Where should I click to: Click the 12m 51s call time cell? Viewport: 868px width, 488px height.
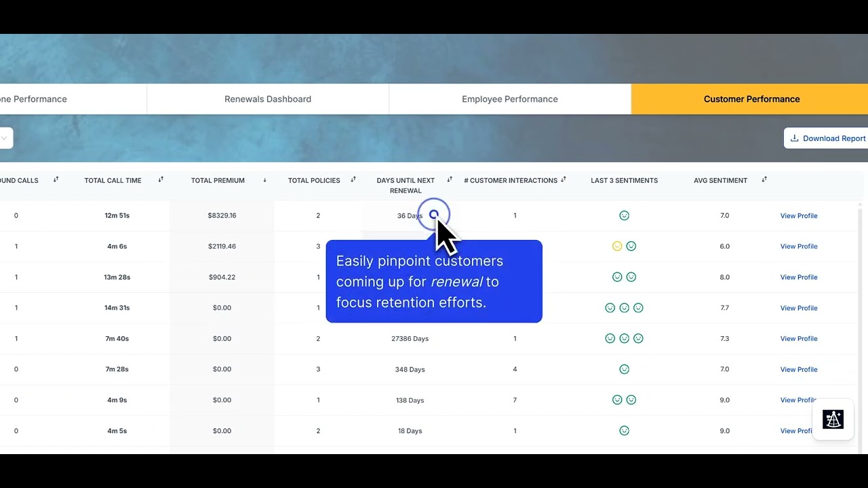pyautogui.click(x=117, y=216)
